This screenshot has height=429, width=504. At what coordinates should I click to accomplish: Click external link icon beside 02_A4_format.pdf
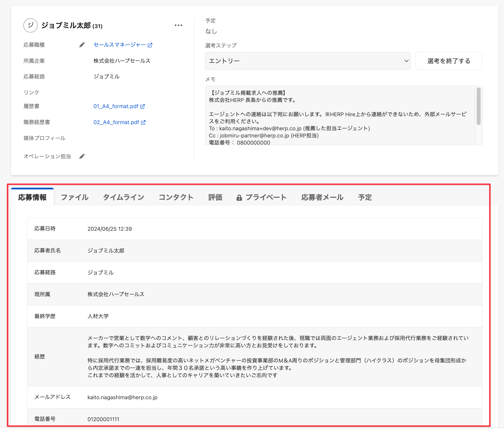(x=143, y=122)
